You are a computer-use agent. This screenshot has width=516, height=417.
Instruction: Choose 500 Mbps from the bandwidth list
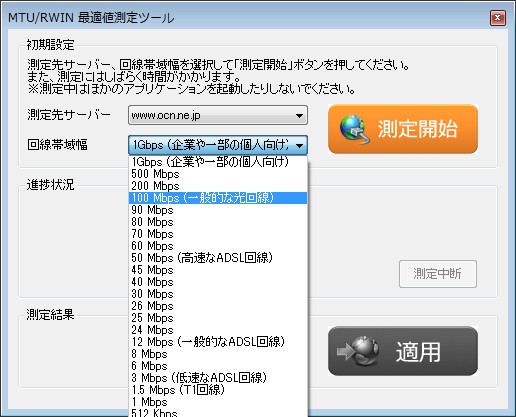(x=218, y=174)
